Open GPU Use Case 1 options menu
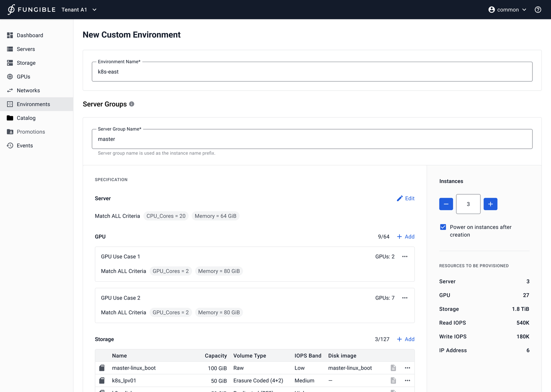The height and width of the screenshot is (392, 551). pyautogui.click(x=405, y=257)
